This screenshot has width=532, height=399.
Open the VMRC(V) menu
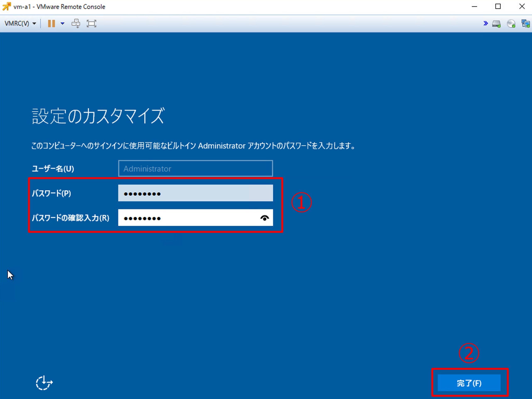coord(20,23)
